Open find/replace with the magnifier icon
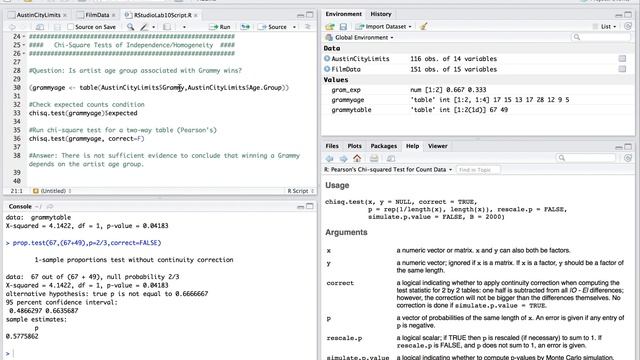Viewport: 640px width, 360px height. point(130,27)
